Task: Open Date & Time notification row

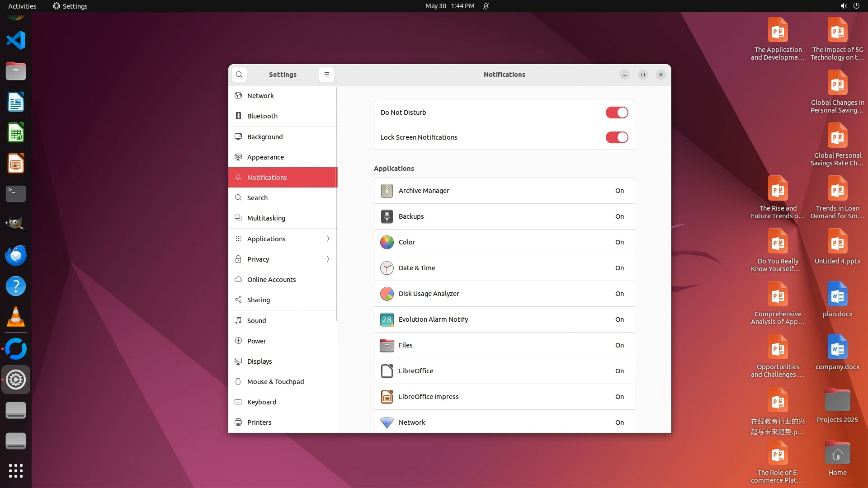Action: [504, 268]
